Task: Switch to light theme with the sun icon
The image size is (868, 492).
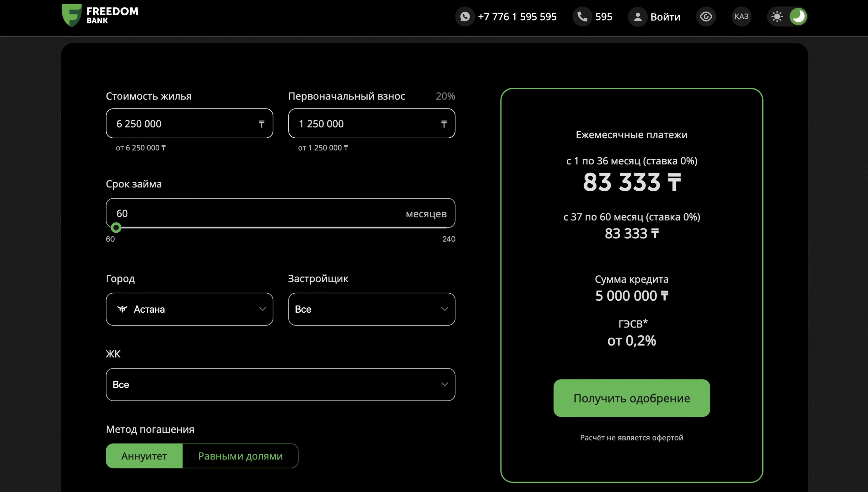Action: click(777, 17)
